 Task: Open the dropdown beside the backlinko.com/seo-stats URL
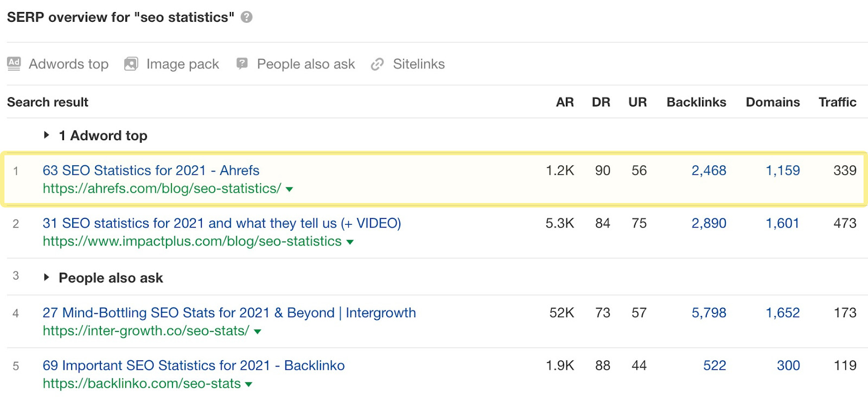(248, 384)
